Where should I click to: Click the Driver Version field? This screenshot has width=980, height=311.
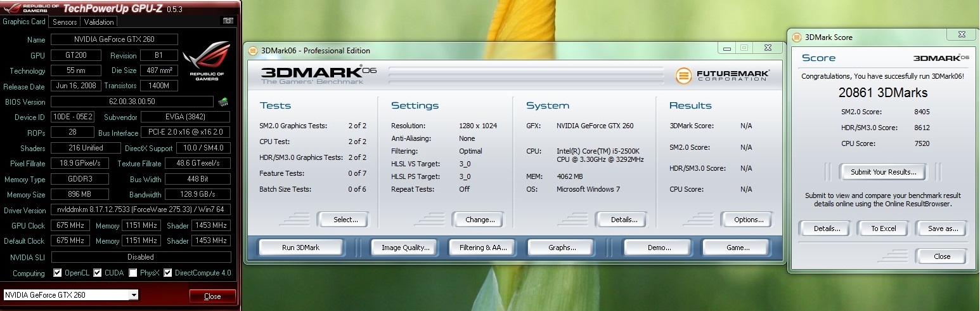tap(141, 210)
